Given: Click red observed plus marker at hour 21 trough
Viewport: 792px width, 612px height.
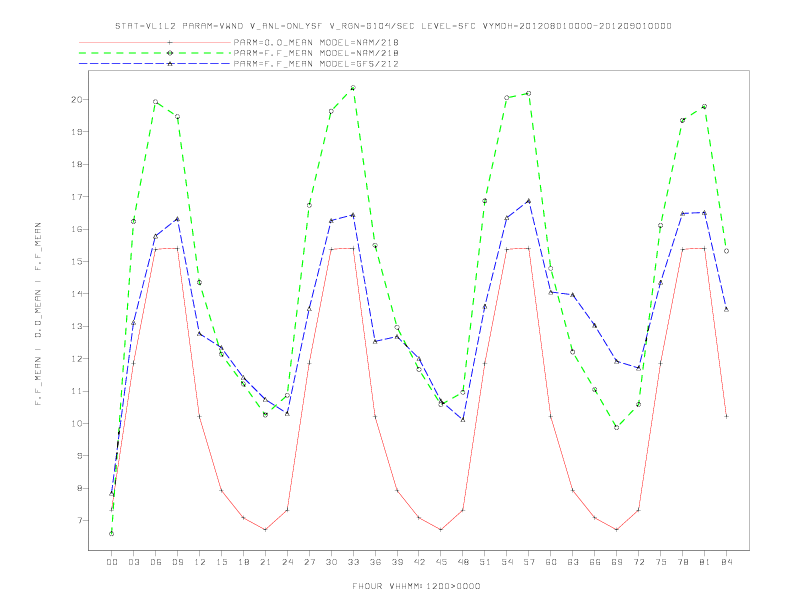Looking at the screenshot, I should pos(265,530).
